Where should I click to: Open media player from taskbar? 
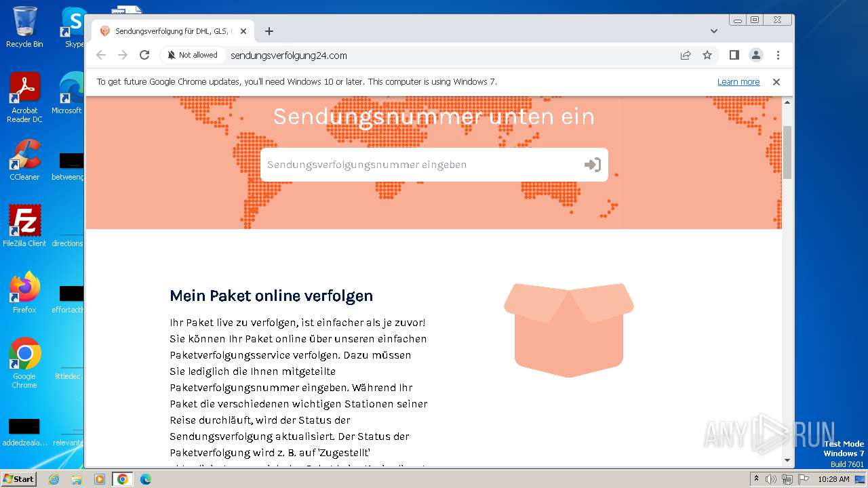click(x=100, y=479)
